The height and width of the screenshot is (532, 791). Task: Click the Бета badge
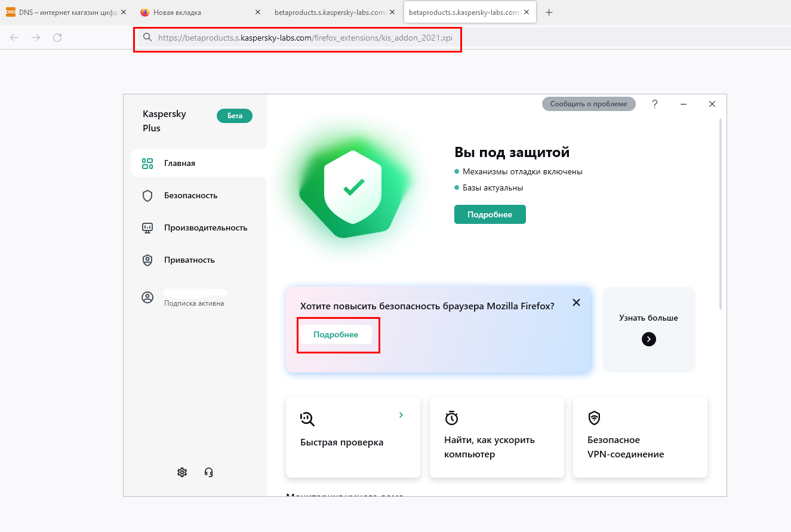point(235,116)
